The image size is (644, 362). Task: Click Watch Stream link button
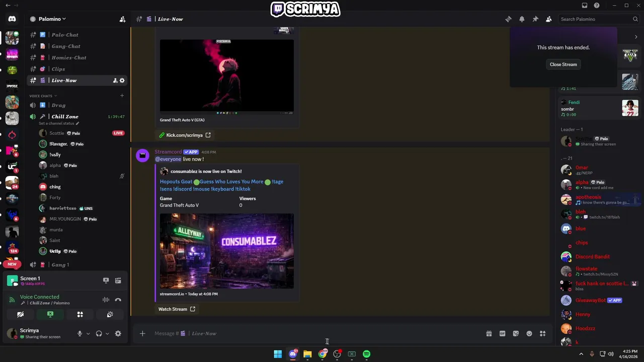point(177,309)
